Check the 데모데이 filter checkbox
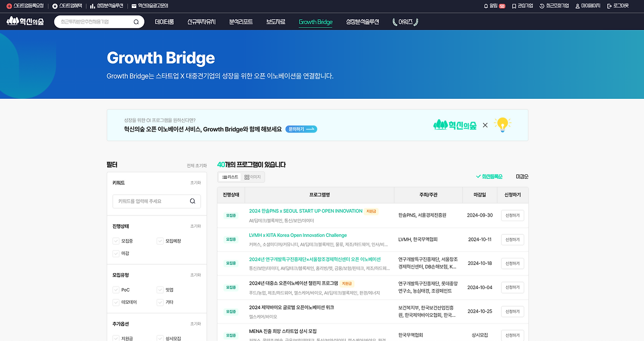Image resolution: width=644 pixels, height=341 pixels. pyautogui.click(x=116, y=302)
